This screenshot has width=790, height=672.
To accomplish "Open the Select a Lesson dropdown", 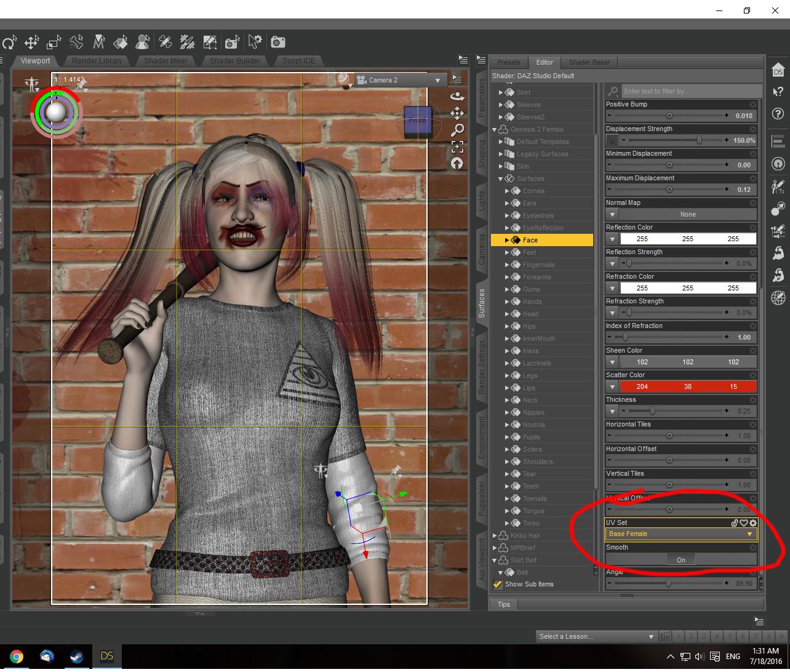I will (x=596, y=636).
